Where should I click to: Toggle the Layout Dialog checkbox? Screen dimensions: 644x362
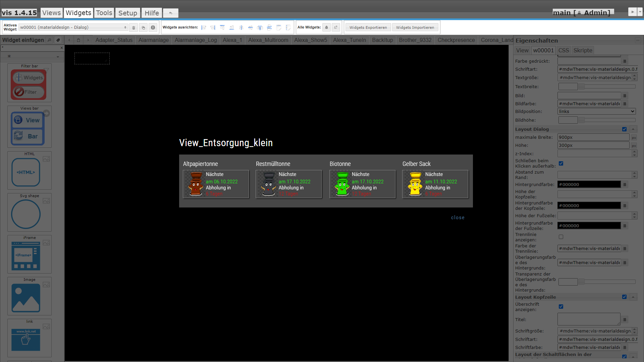(624, 129)
